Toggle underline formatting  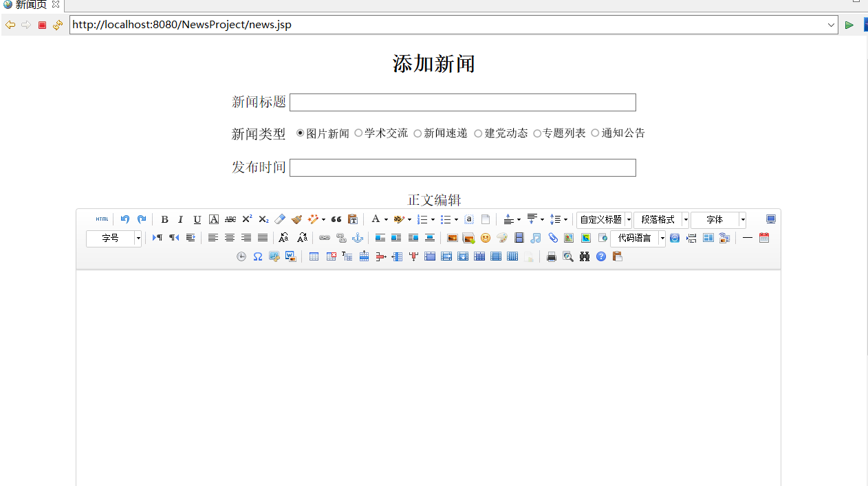click(197, 219)
